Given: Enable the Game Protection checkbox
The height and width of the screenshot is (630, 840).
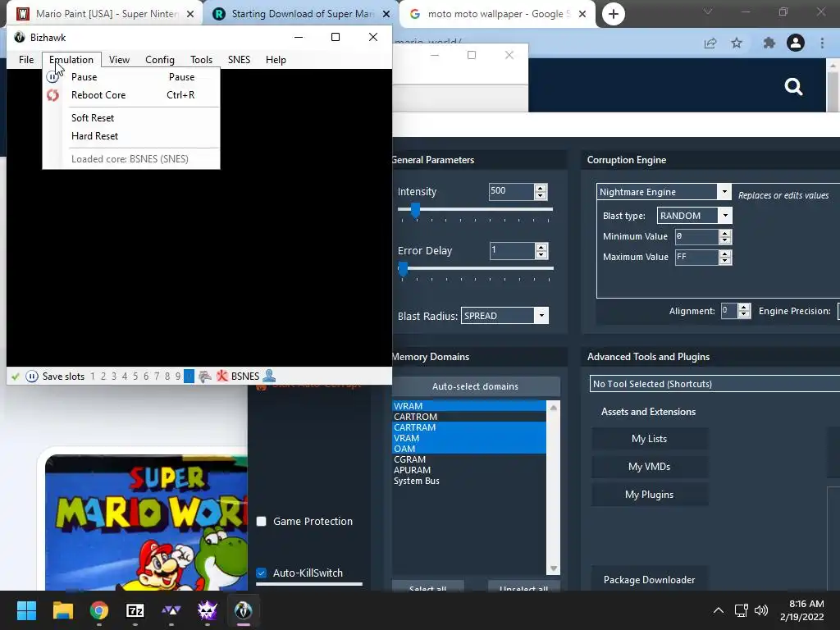Looking at the screenshot, I should click(262, 522).
